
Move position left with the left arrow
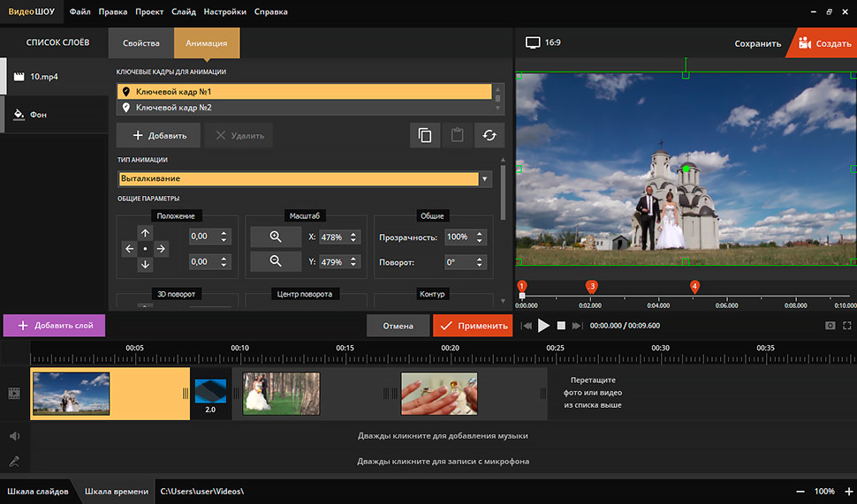click(x=130, y=249)
